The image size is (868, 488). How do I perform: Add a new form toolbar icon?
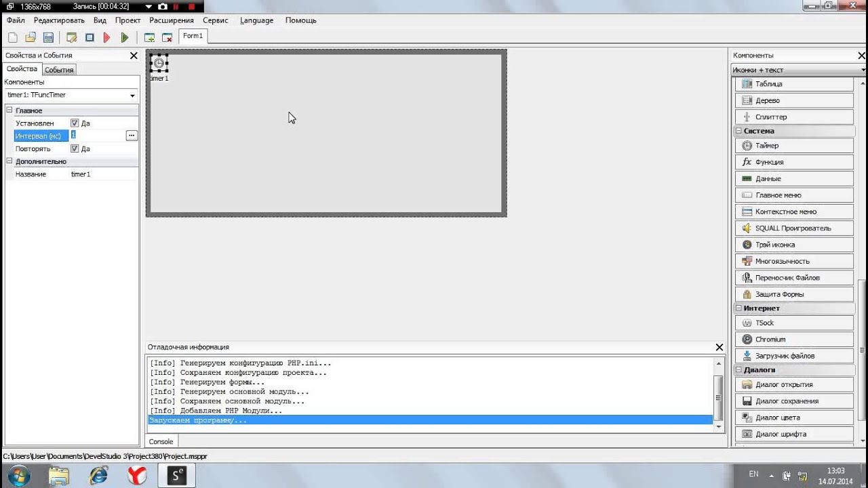pyautogui.click(x=149, y=37)
